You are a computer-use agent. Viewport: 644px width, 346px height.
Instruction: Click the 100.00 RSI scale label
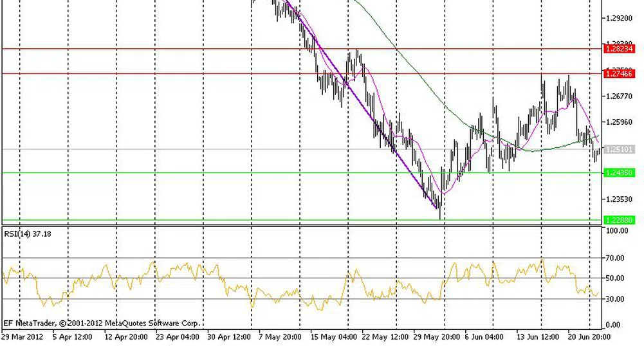616,230
